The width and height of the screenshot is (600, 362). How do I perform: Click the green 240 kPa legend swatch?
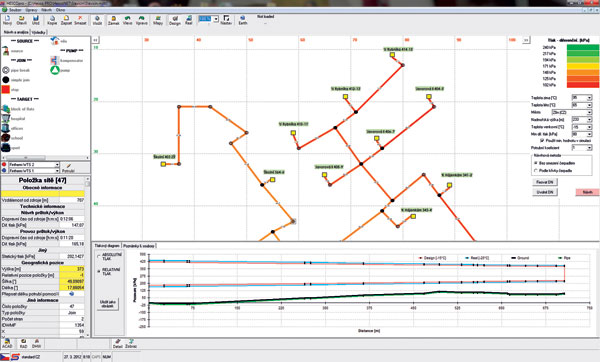[x=583, y=47]
